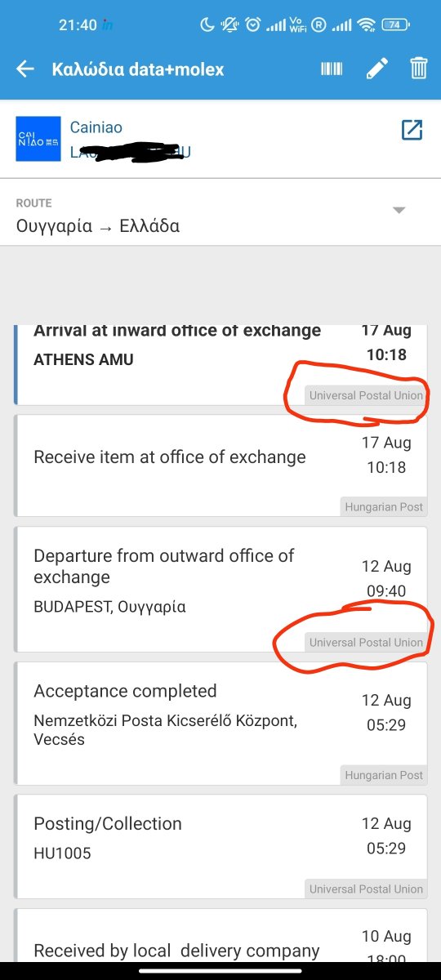Viewport: 441px width, 980px height.
Task: Tap the Wi-Fi status bar icon
Action: (x=367, y=24)
